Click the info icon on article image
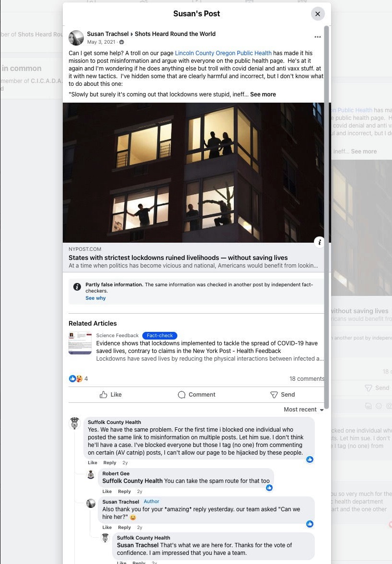Image resolution: width=392 pixels, height=564 pixels. coord(319,242)
